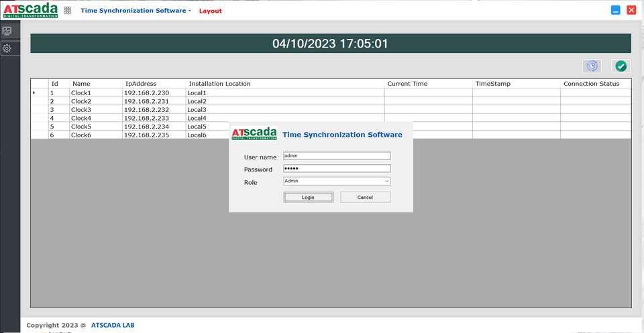This screenshot has height=333, width=644.
Task: Click the time synchronize clock icon
Action: click(592, 66)
